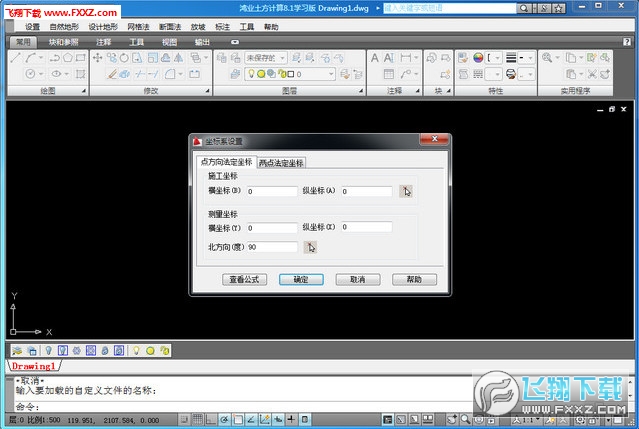Click the 北方向(度) input field
The height and width of the screenshot is (429, 639).
coord(272,247)
